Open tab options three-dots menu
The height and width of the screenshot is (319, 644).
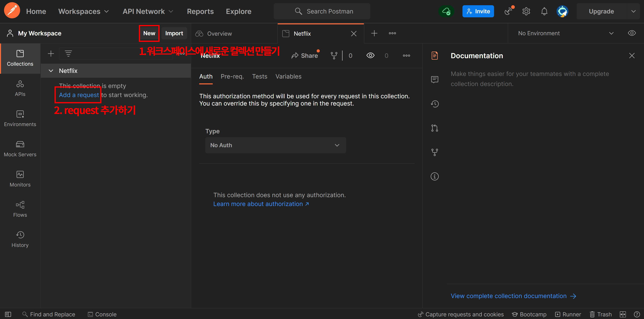coord(392,33)
